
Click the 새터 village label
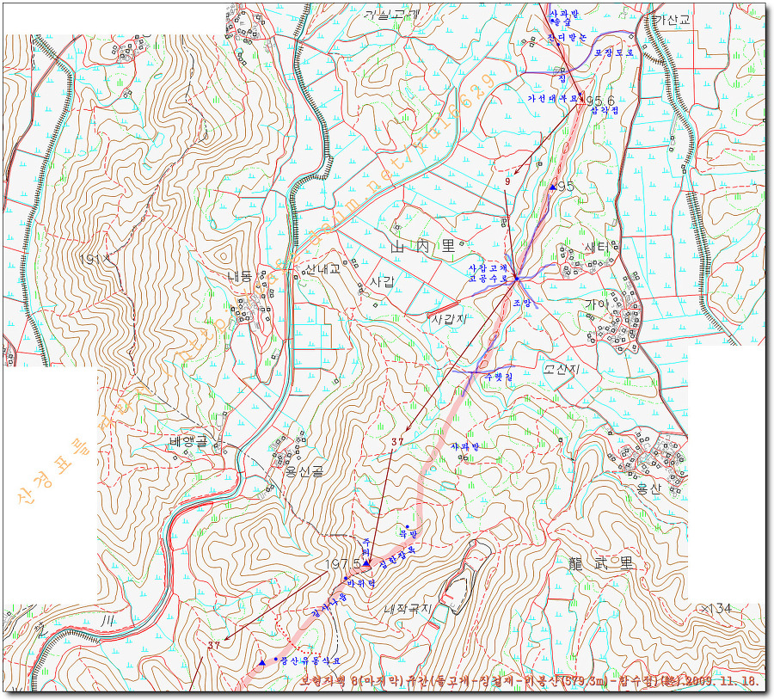point(597,246)
